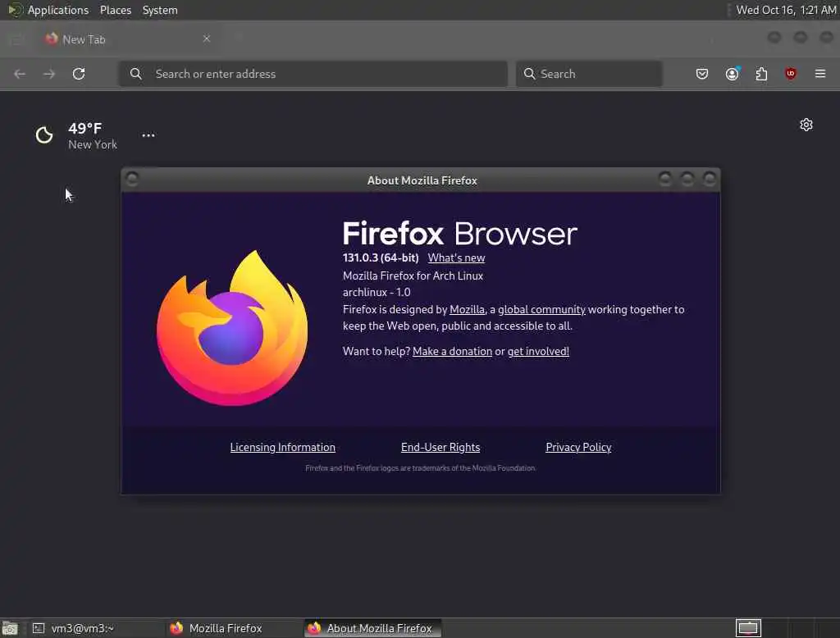Click the clock showing Wed Oct 16
The image size is (840, 638).
point(786,10)
